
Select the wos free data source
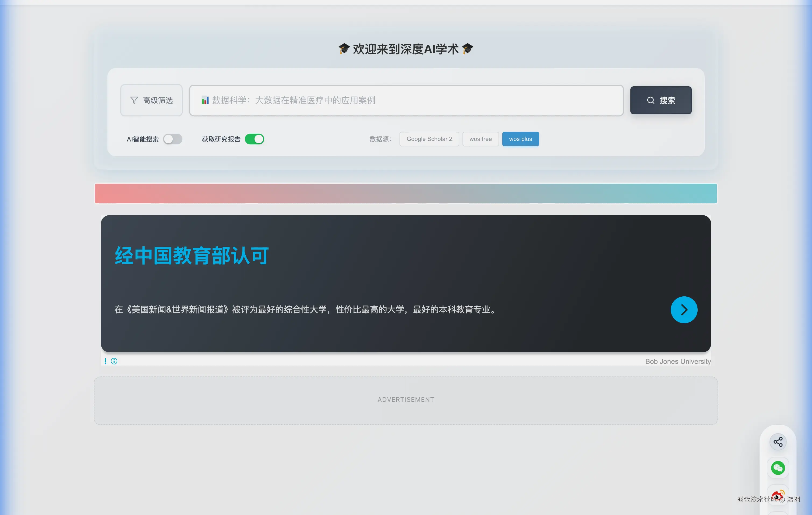[481, 139]
